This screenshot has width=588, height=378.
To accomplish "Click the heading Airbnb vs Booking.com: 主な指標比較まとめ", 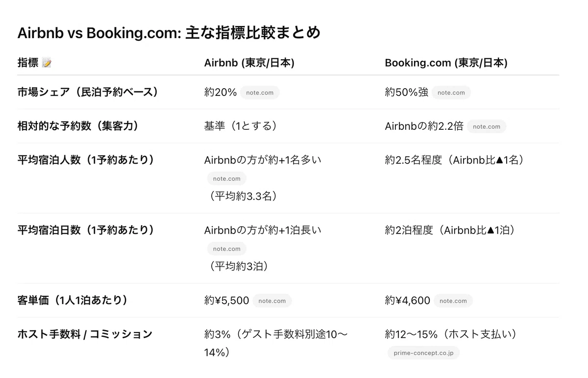I will [169, 32].
